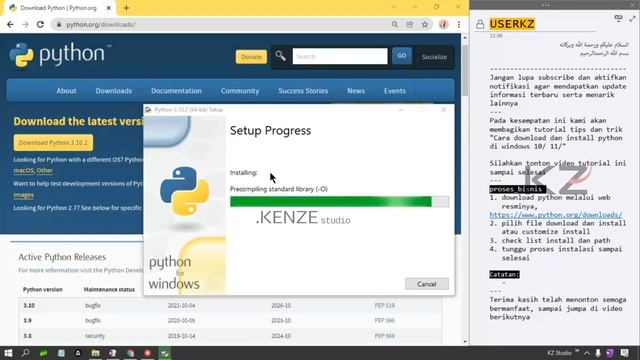Focus the python.org Search field
Screen dimensions: 640x360
click(340, 56)
